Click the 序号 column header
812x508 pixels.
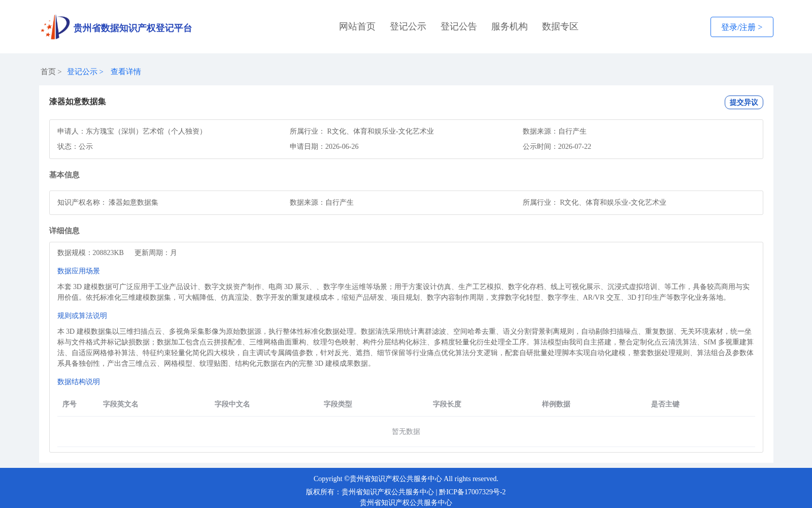(70, 404)
